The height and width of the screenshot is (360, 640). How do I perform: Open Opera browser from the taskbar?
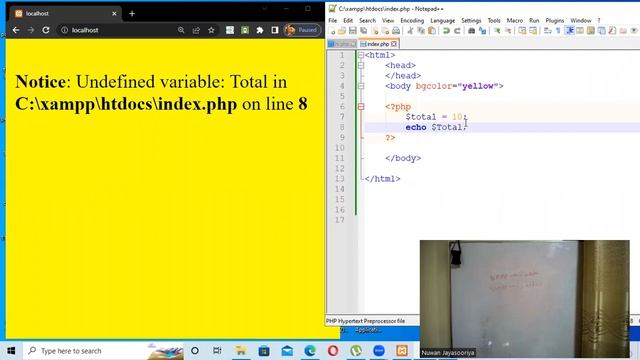click(x=333, y=351)
